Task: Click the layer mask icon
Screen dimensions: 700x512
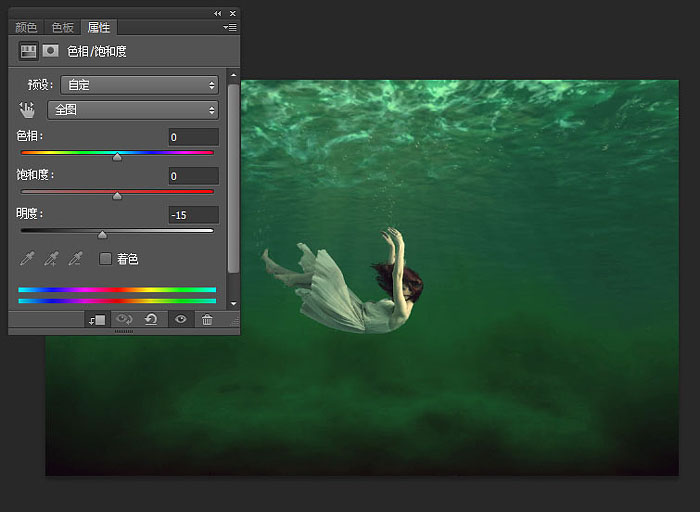Action: click(50, 51)
